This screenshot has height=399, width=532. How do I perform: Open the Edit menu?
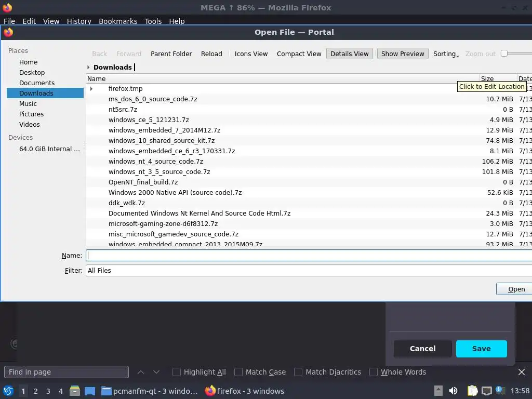(x=29, y=21)
